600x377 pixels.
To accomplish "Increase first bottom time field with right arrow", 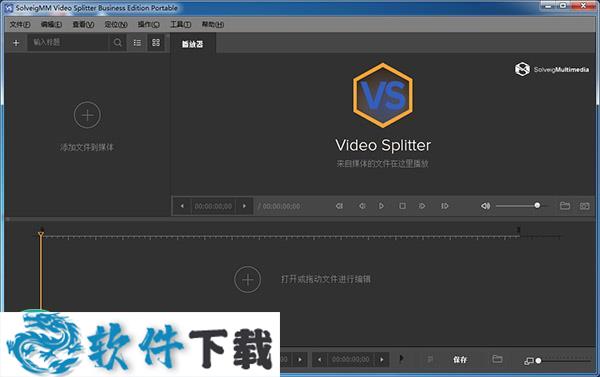I will pos(300,359).
